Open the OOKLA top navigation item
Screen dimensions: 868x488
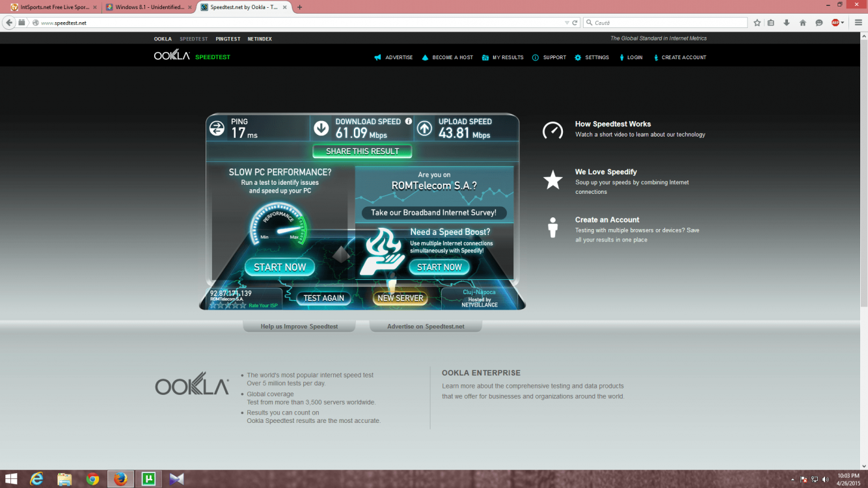(163, 39)
